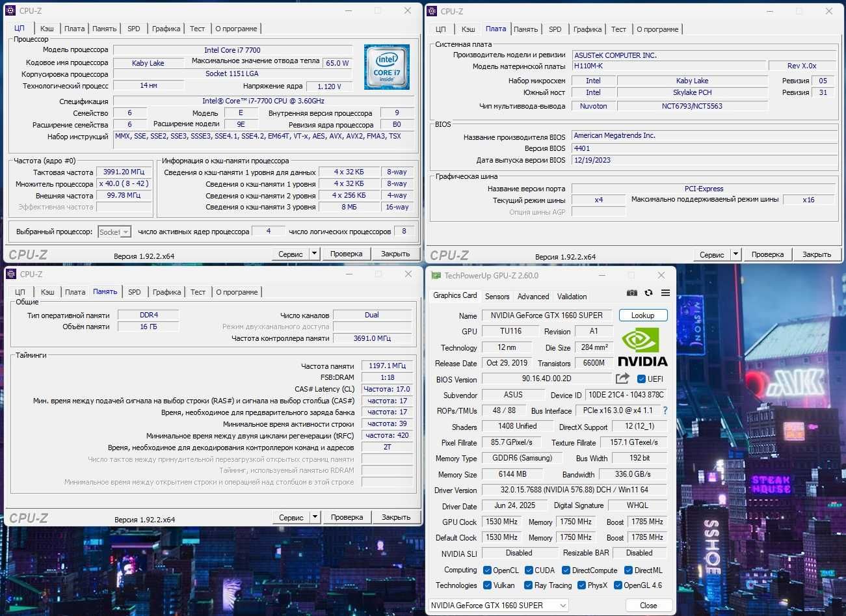The image size is (846, 616).
Task: Click the Lookup button in GPU-Z
Action: click(642, 315)
